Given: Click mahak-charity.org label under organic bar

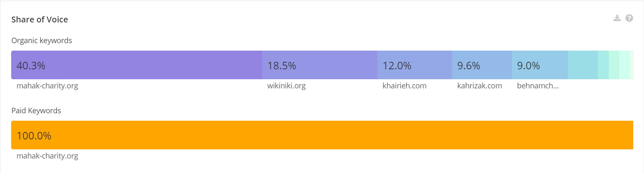Looking at the screenshot, I should pos(47,86).
